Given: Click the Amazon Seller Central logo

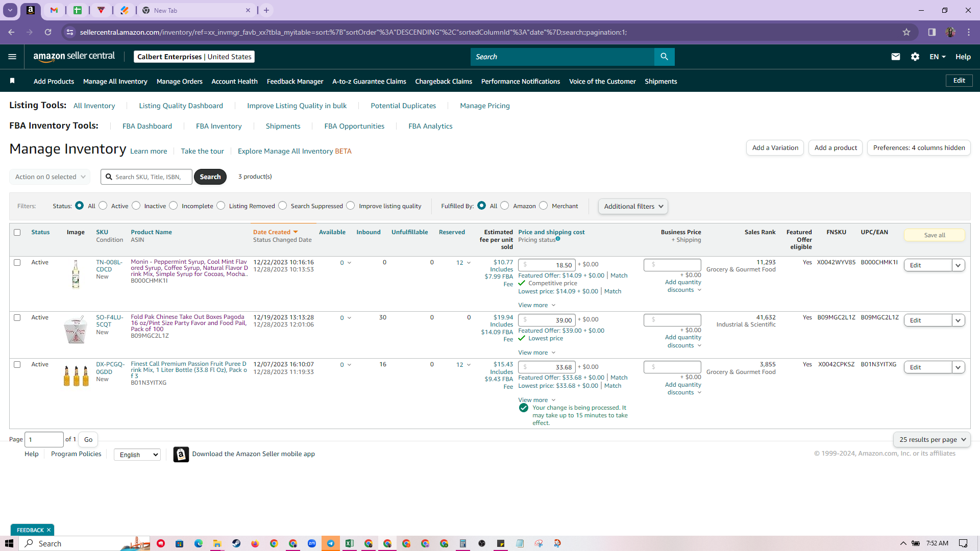Looking at the screenshot, I should click(74, 57).
